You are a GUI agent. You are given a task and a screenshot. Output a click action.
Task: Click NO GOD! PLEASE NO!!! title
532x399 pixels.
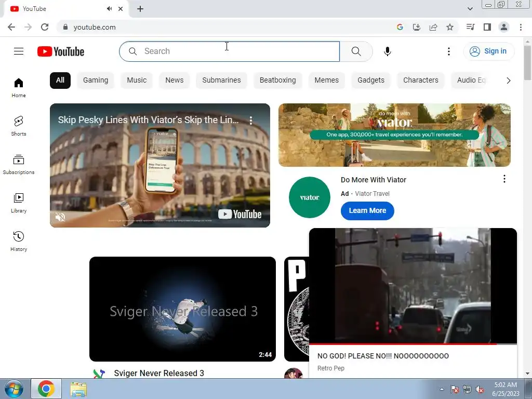pyautogui.click(x=383, y=356)
